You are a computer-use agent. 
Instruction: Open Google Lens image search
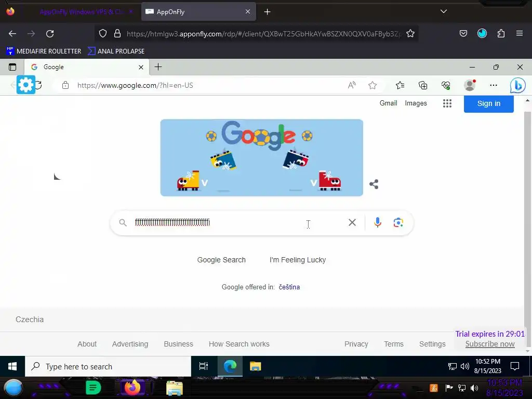(398, 222)
